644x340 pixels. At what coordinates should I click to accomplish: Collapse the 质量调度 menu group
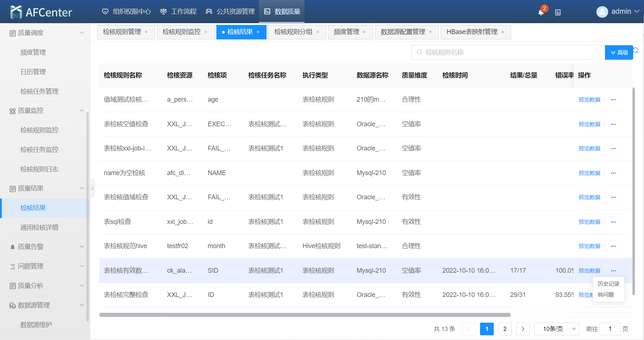82,33
